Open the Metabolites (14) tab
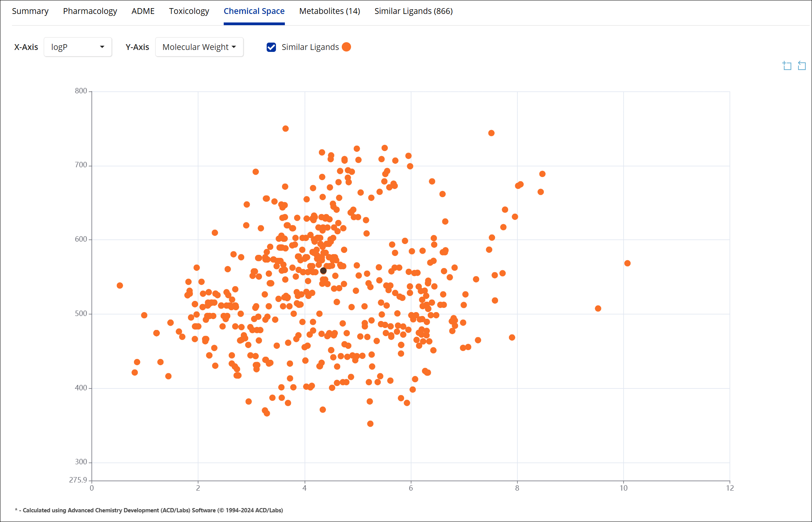Screen dimensions: 812x522 (x=329, y=11)
